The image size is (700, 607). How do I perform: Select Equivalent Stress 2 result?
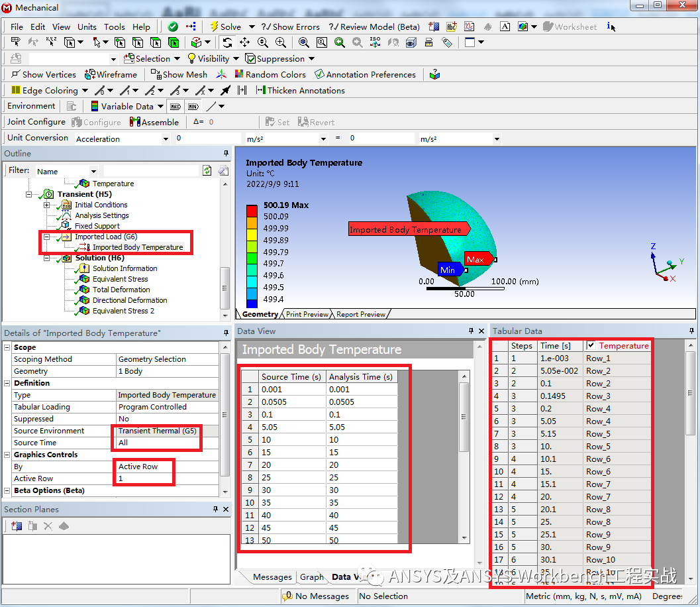point(123,311)
